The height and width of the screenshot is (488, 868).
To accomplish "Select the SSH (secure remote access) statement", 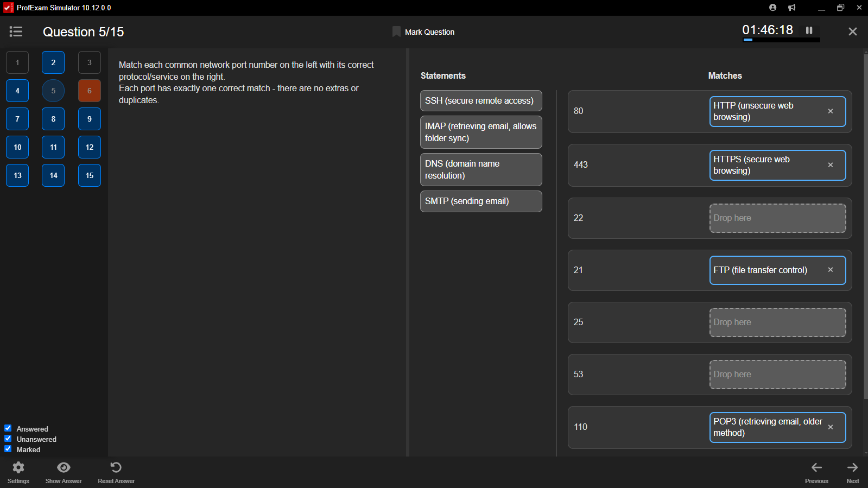I will click(481, 101).
